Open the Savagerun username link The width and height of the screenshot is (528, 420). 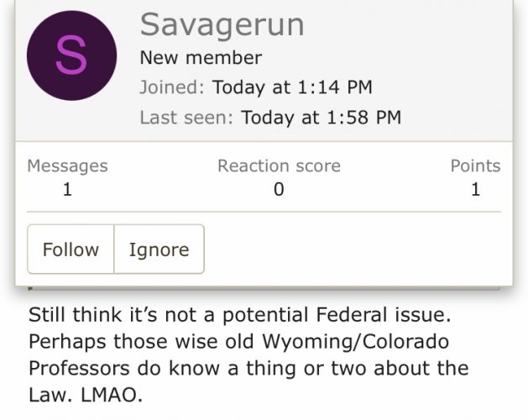[222, 25]
